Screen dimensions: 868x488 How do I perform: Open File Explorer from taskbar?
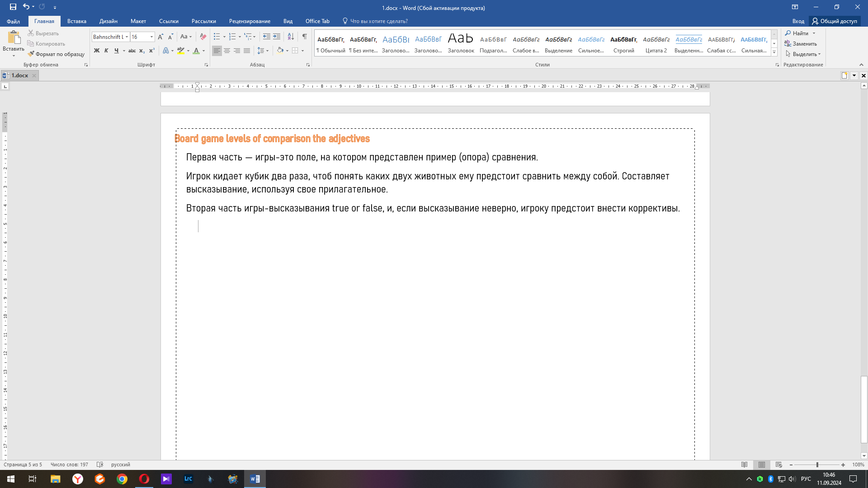click(x=55, y=479)
